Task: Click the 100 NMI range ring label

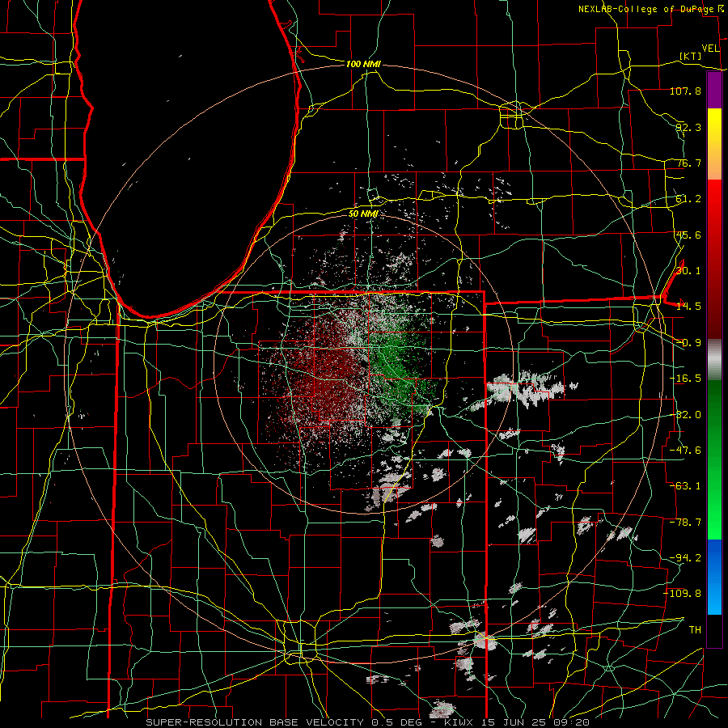Action: click(x=363, y=64)
